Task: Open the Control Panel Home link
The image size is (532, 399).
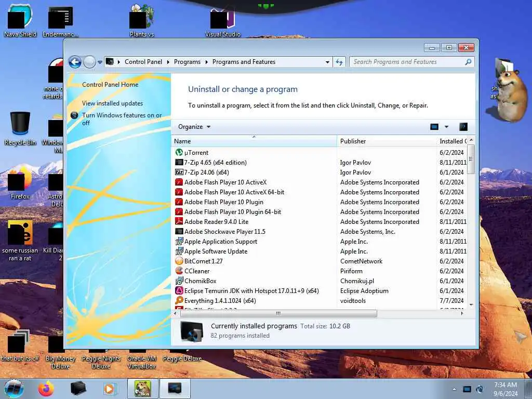Action: click(110, 85)
